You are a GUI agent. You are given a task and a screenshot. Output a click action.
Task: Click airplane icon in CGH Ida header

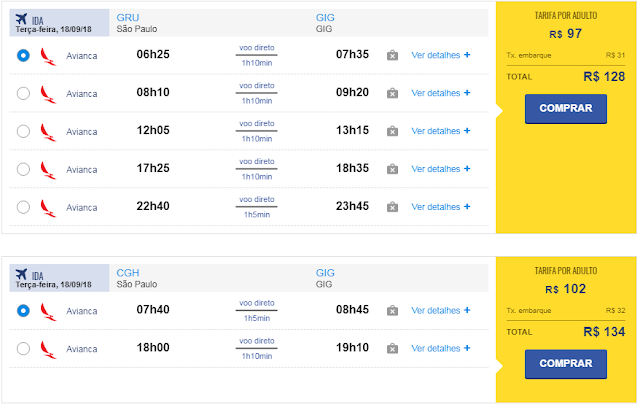22,272
